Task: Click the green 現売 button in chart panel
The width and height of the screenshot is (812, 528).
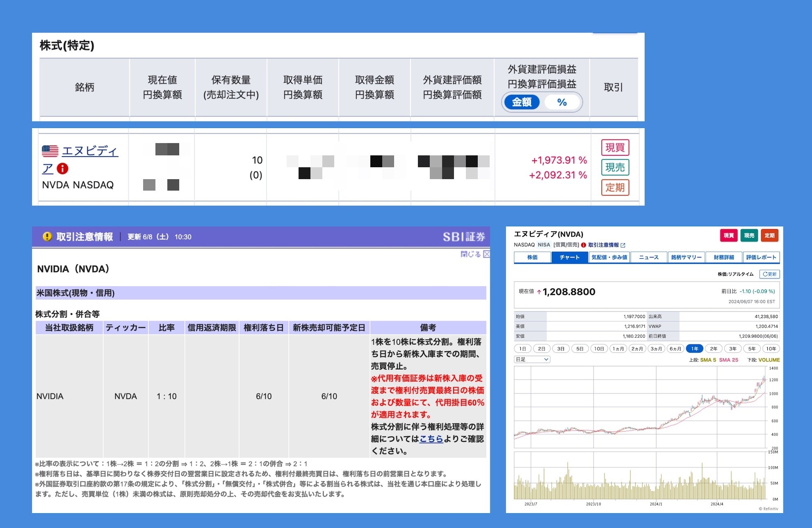Action: coord(749,235)
